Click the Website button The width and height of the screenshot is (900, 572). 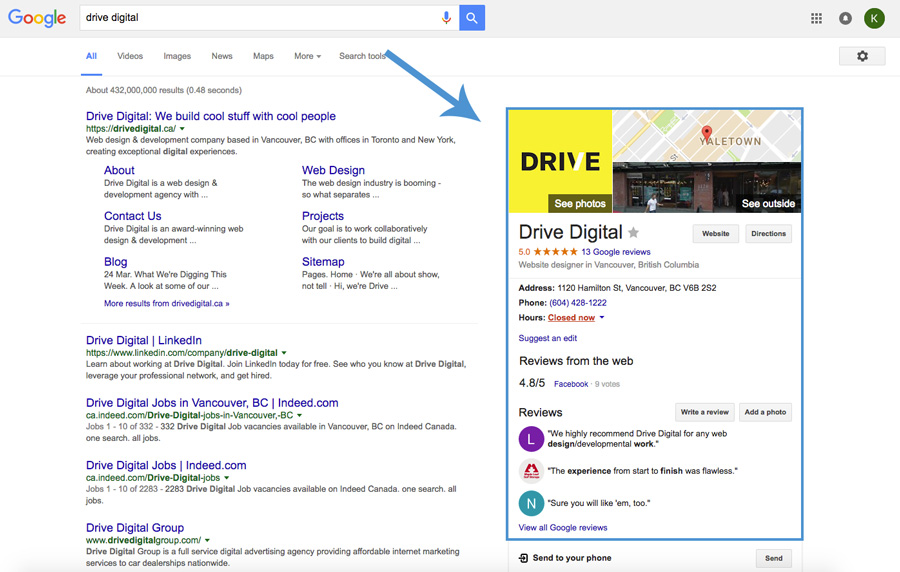(x=716, y=234)
